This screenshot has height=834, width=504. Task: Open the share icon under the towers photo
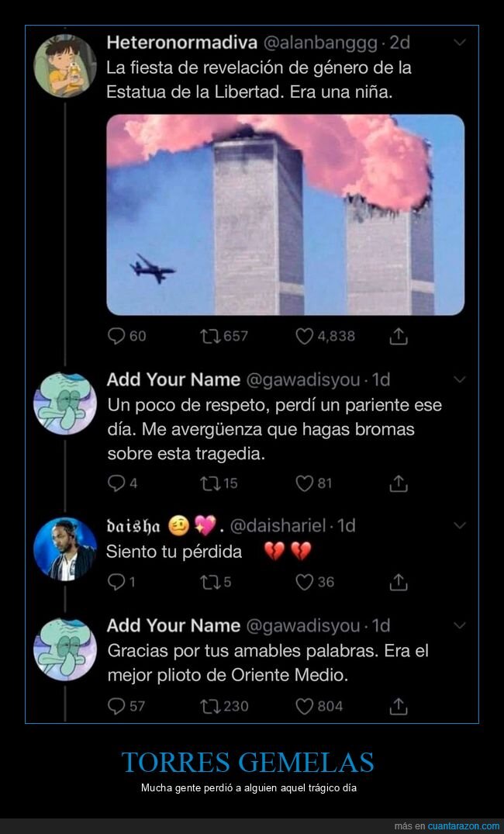[399, 336]
